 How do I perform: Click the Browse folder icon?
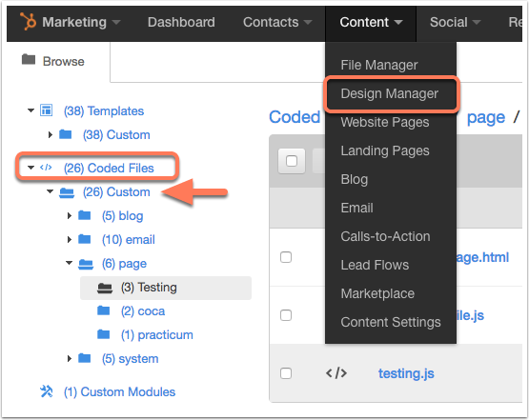click(29, 59)
